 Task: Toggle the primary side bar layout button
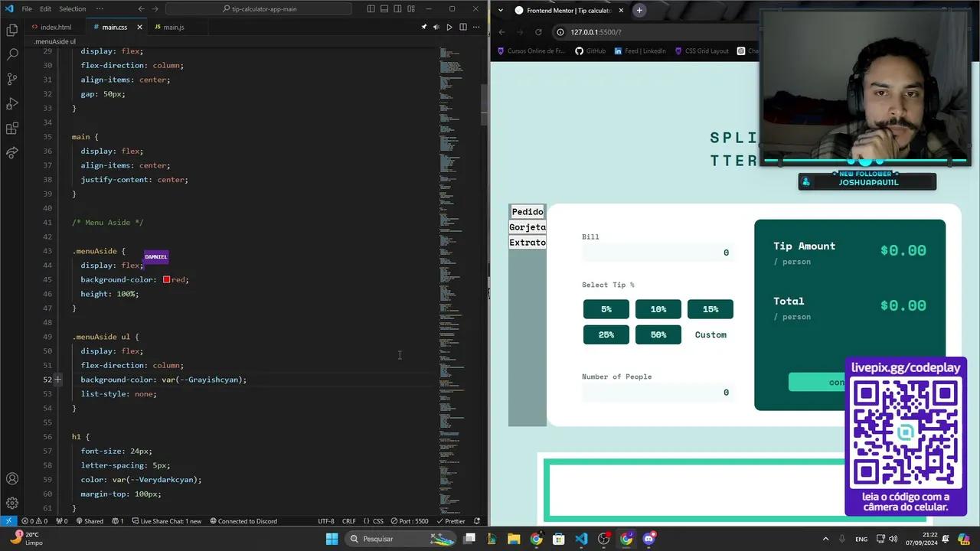pyautogui.click(x=371, y=9)
